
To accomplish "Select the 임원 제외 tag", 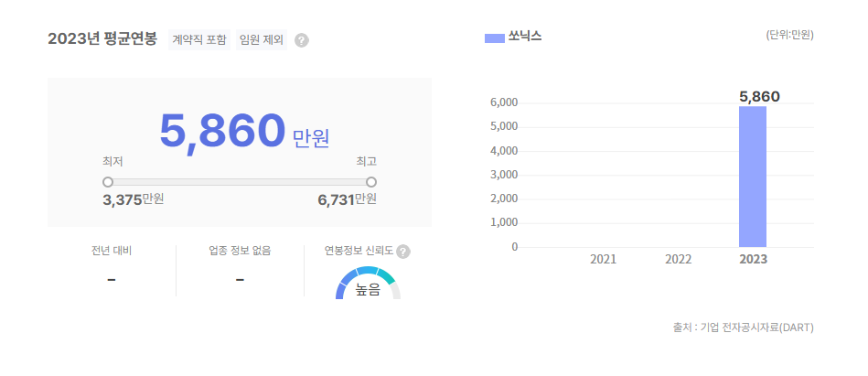I will [261, 40].
